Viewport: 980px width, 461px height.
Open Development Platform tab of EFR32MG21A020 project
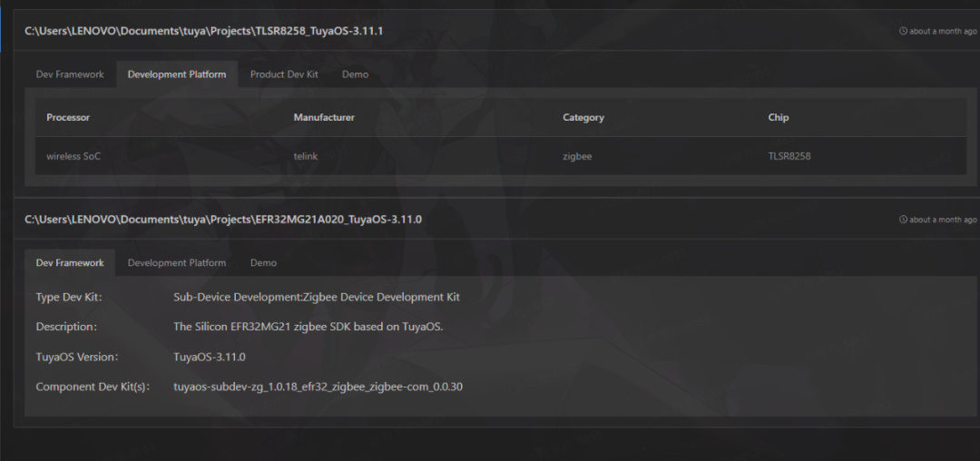177,263
